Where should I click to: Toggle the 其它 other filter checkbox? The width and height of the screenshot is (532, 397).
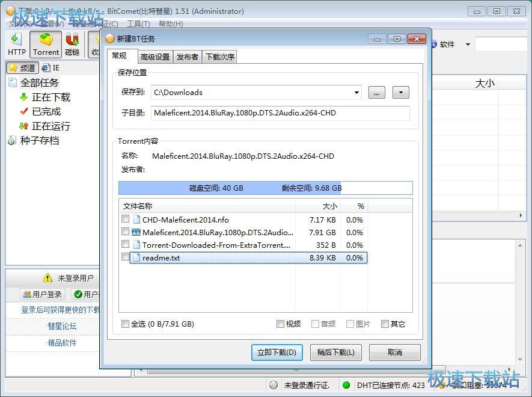point(385,324)
